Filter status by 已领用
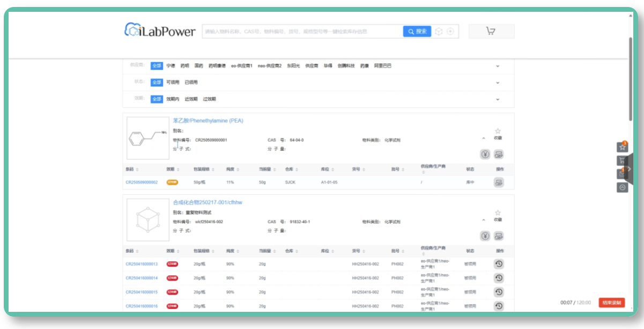 coord(191,82)
